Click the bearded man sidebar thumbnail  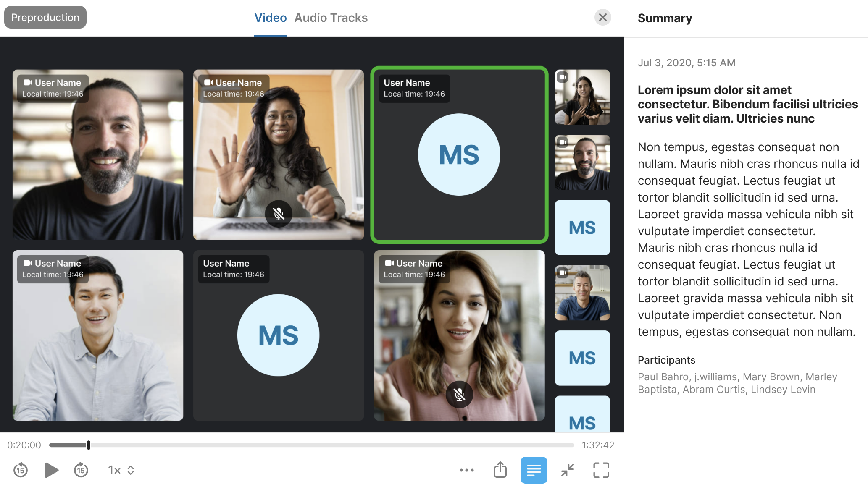[x=582, y=162]
